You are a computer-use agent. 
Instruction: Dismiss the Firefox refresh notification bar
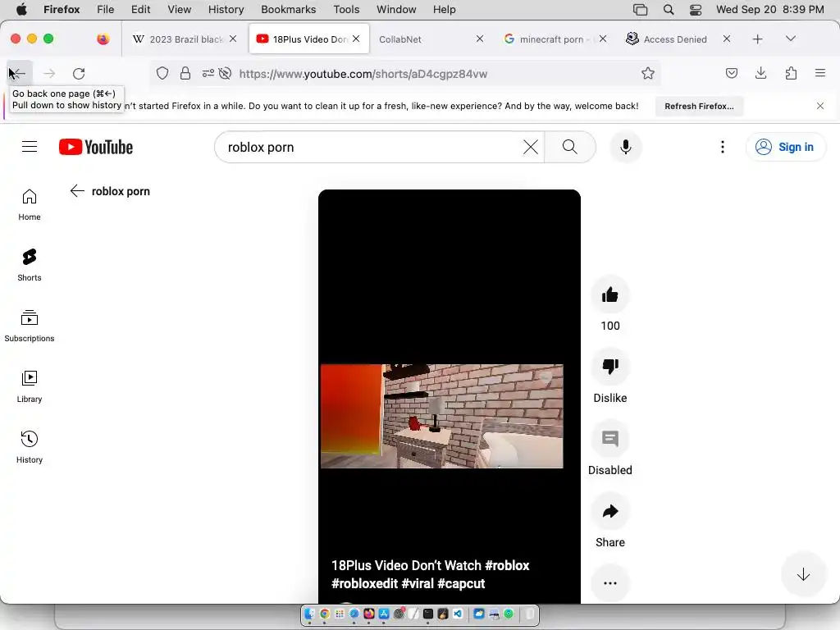tap(819, 106)
